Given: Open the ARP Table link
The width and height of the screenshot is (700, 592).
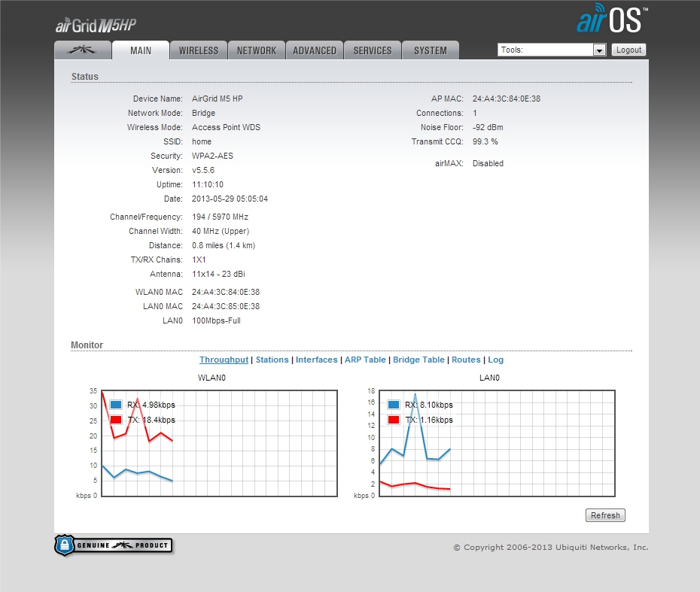Looking at the screenshot, I should point(365,360).
